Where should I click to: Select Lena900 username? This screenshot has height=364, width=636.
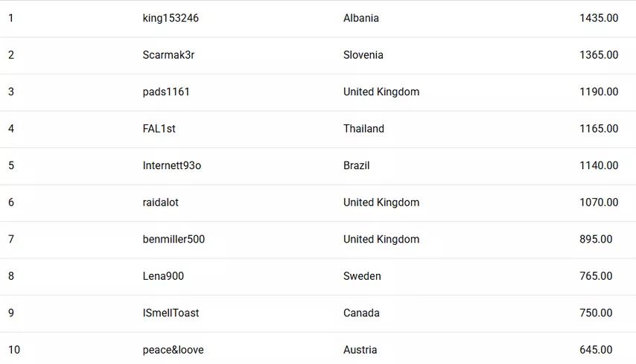(163, 276)
